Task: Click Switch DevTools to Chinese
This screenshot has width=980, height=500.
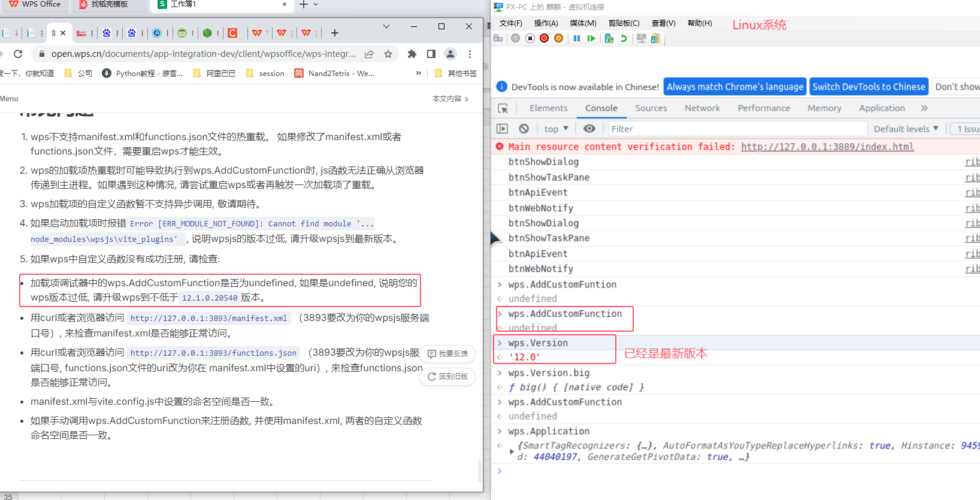Action: click(869, 87)
